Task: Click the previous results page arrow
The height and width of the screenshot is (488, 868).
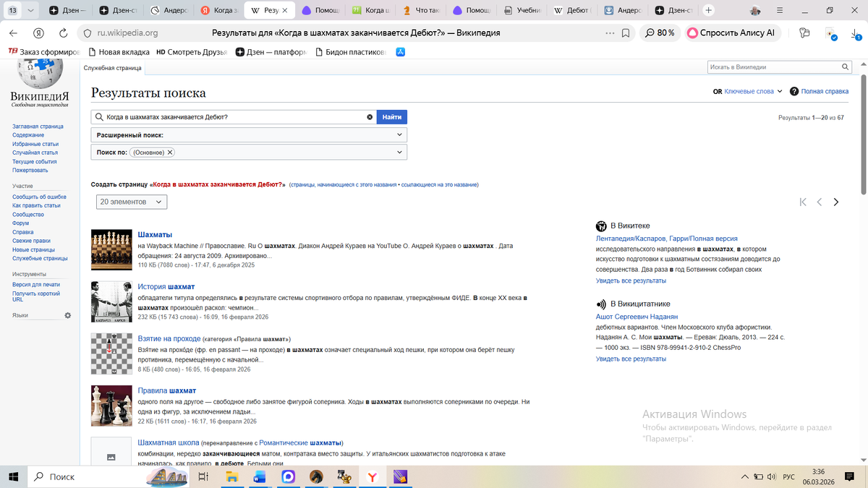Action: [820, 202]
